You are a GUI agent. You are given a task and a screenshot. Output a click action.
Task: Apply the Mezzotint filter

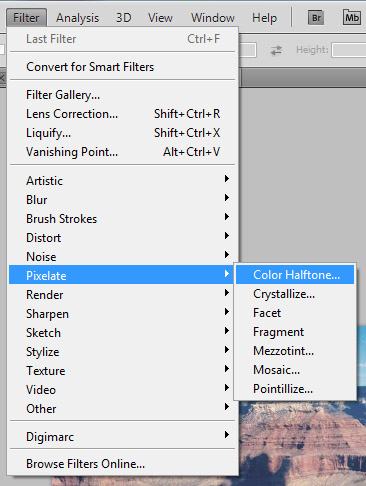coord(295,351)
